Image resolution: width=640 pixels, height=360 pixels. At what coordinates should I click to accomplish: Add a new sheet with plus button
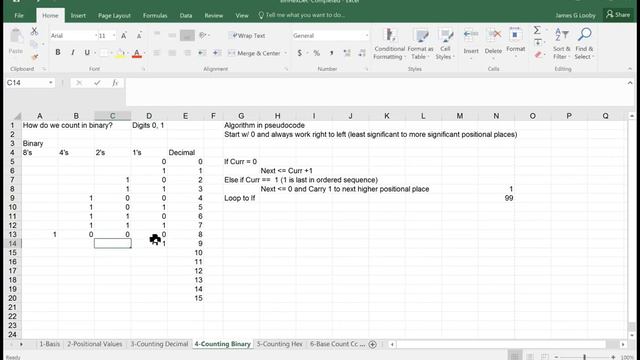tap(372, 344)
